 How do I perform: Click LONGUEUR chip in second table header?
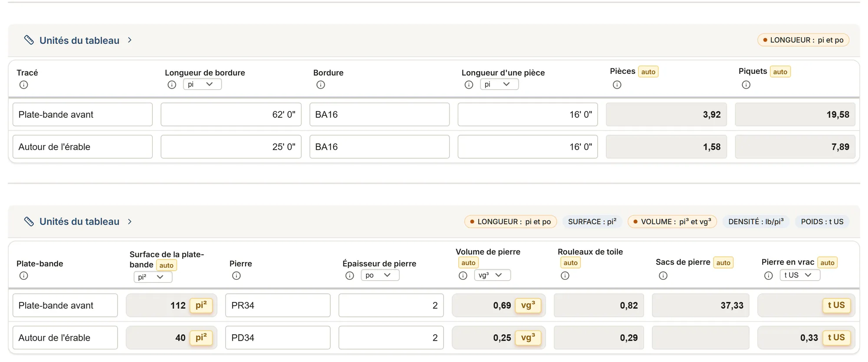tap(510, 222)
